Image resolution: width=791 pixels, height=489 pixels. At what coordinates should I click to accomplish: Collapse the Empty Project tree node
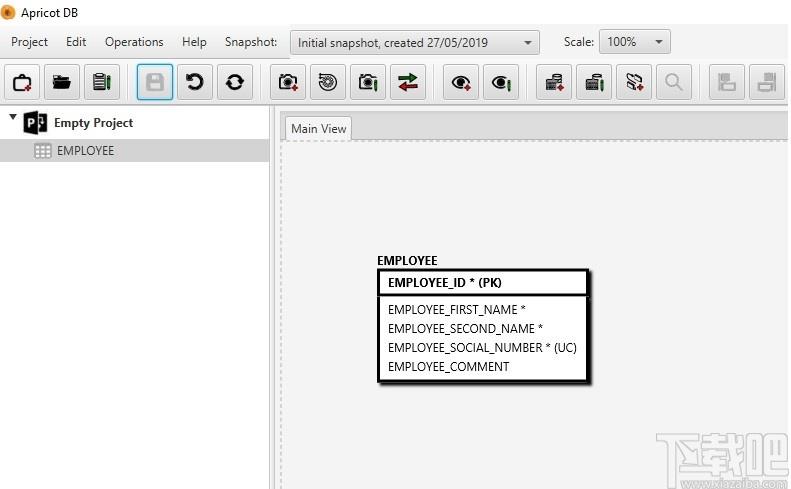(13, 118)
